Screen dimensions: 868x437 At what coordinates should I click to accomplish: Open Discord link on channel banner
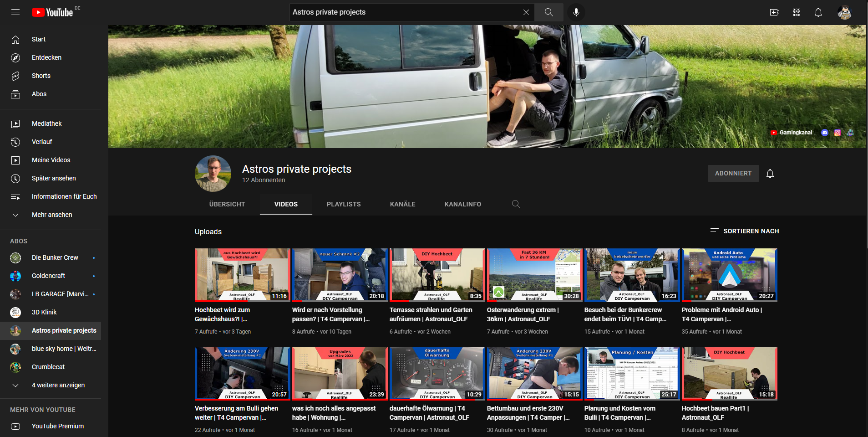click(x=824, y=133)
